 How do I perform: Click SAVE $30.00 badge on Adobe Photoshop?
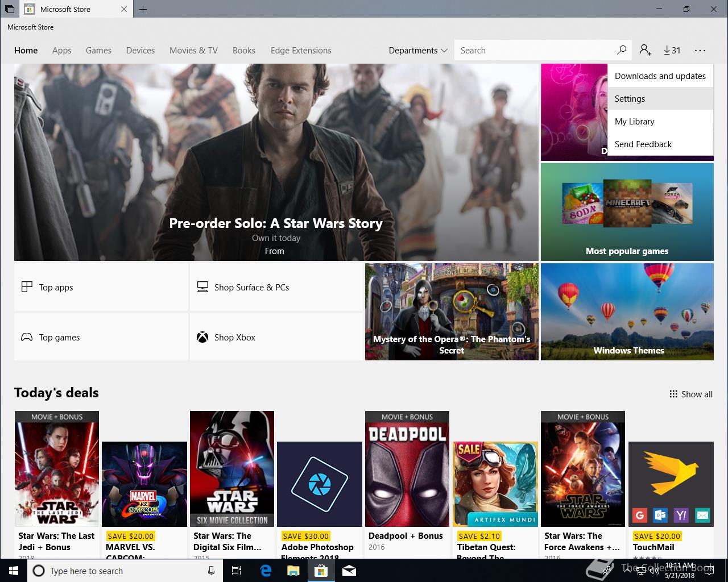click(x=306, y=535)
